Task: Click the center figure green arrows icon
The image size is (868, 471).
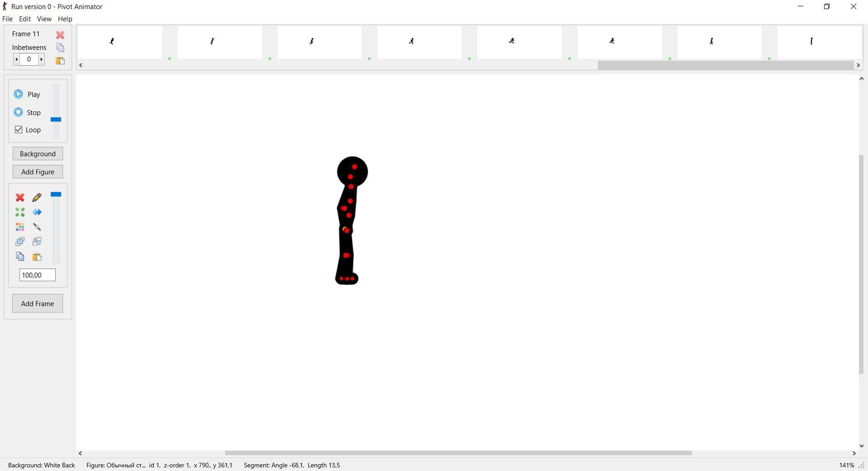Action: click(x=20, y=212)
